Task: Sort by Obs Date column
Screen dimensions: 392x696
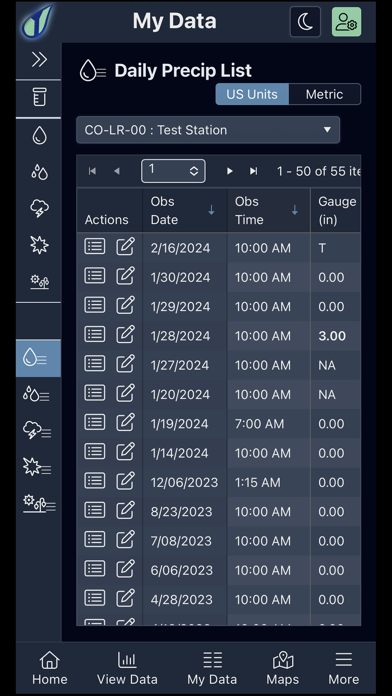Action: click(185, 210)
